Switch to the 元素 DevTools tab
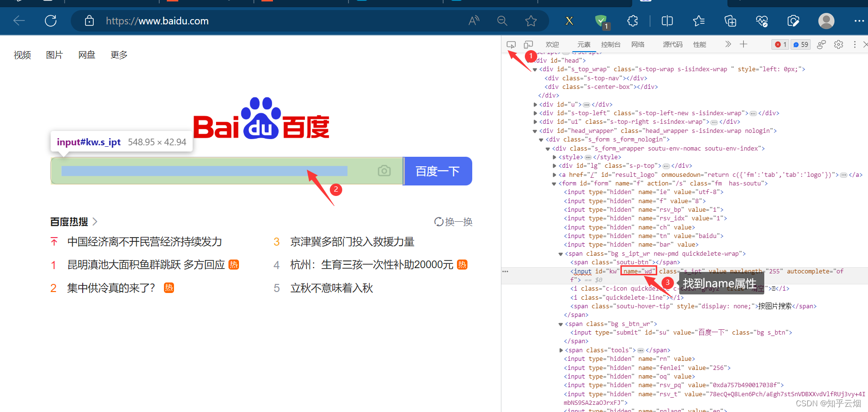Image resolution: width=868 pixels, height=412 pixels. (x=584, y=44)
